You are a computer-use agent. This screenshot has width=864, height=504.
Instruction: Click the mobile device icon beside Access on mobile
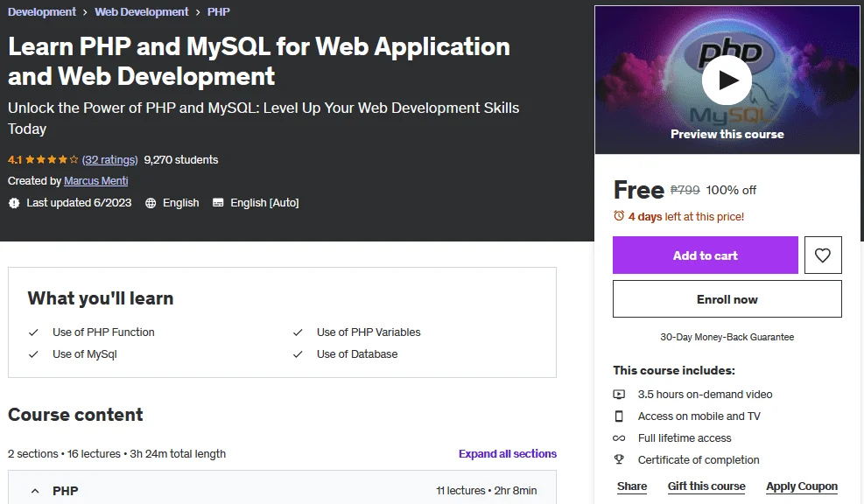[x=619, y=416]
